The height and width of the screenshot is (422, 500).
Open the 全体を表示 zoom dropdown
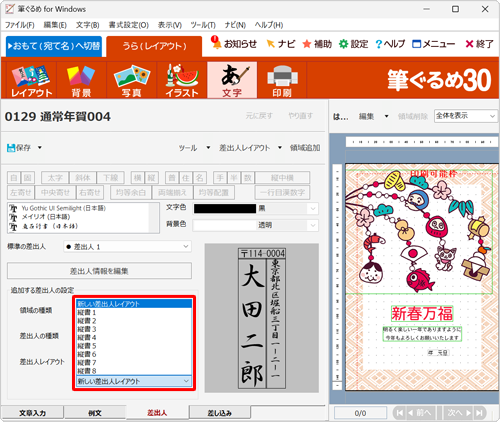[x=465, y=116]
